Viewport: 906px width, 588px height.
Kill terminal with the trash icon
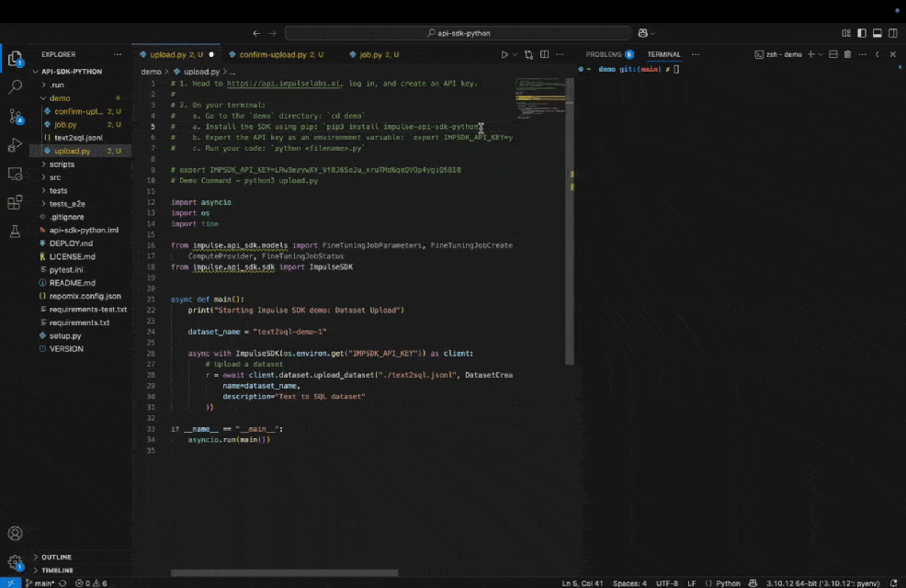tap(847, 54)
